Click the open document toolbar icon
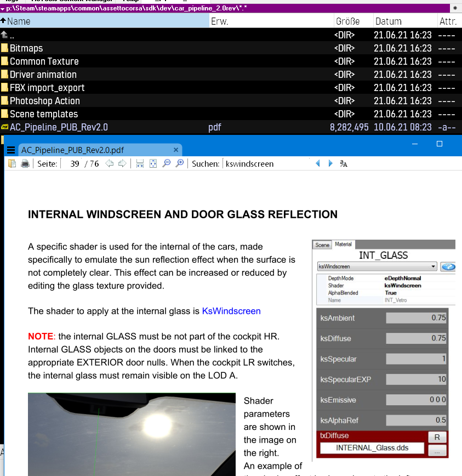Screen dimensions: 462x476 (12, 163)
